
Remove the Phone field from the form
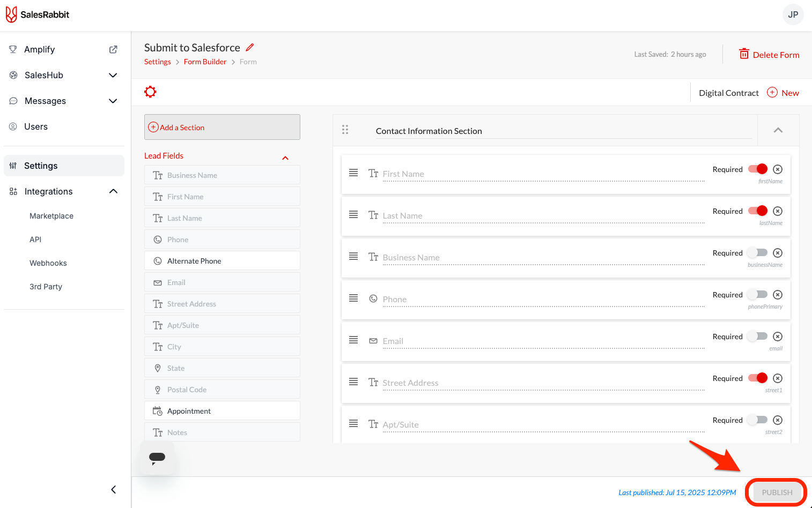(778, 295)
